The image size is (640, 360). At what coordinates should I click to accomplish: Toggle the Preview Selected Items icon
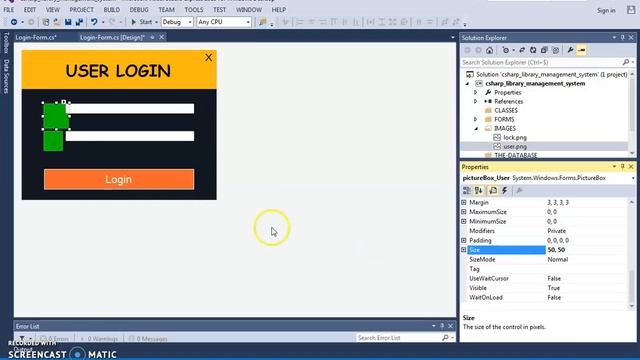point(582,50)
